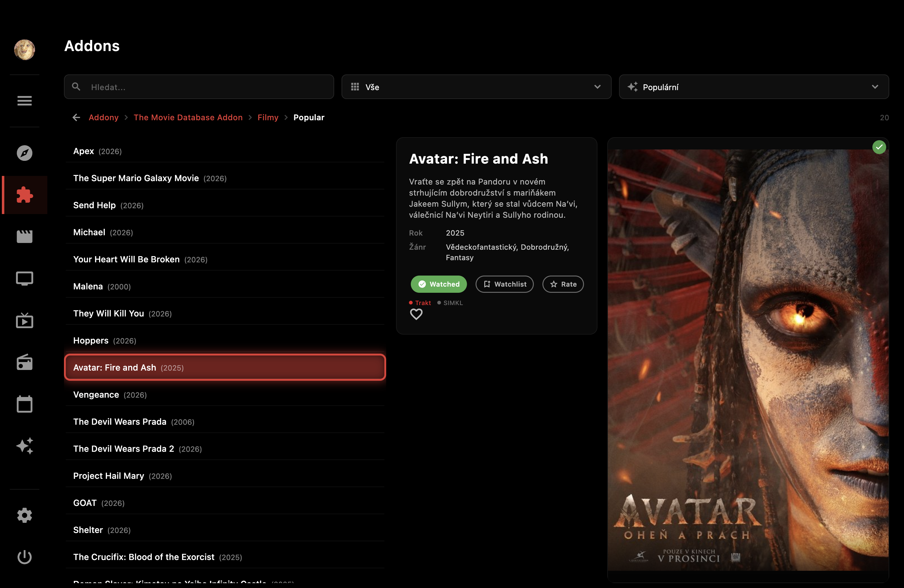This screenshot has width=904, height=588.
Task: Open the sparkle recommendations sidebar icon
Action: [x=24, y=446]
